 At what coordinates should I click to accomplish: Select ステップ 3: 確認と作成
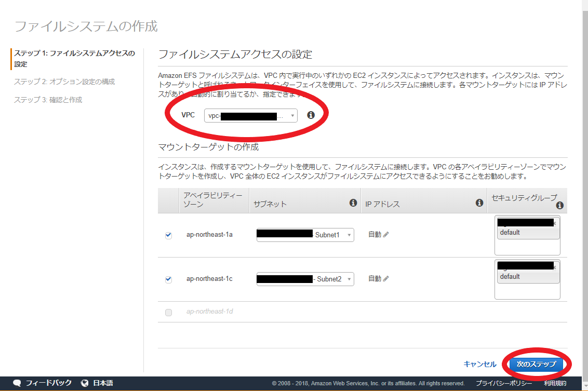[48, 100]
